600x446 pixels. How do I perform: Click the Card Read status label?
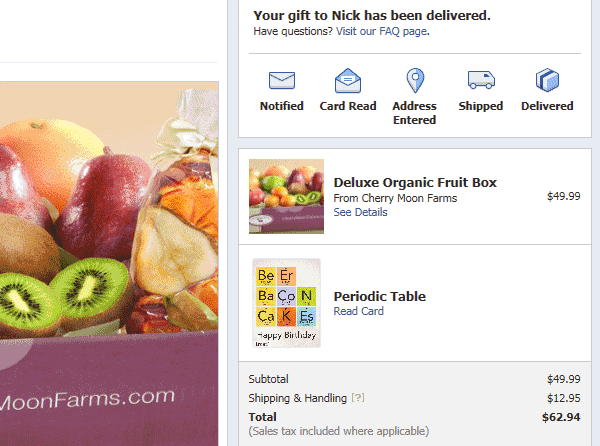point(348,106)
